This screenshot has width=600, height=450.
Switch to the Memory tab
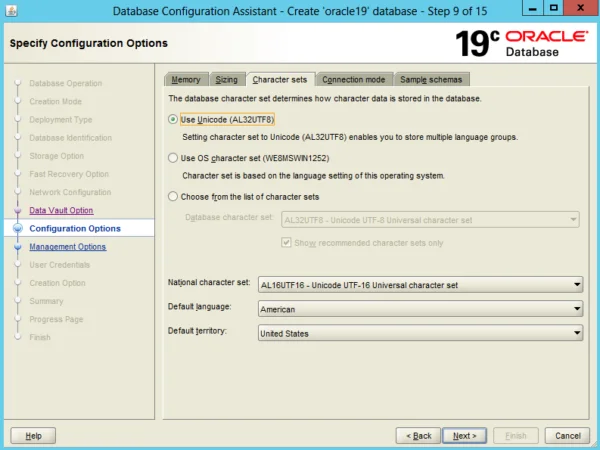186,80
